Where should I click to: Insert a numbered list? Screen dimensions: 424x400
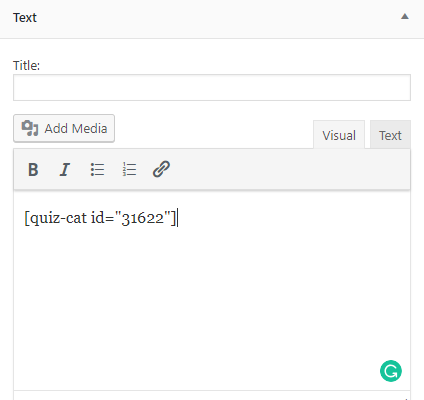129,169
